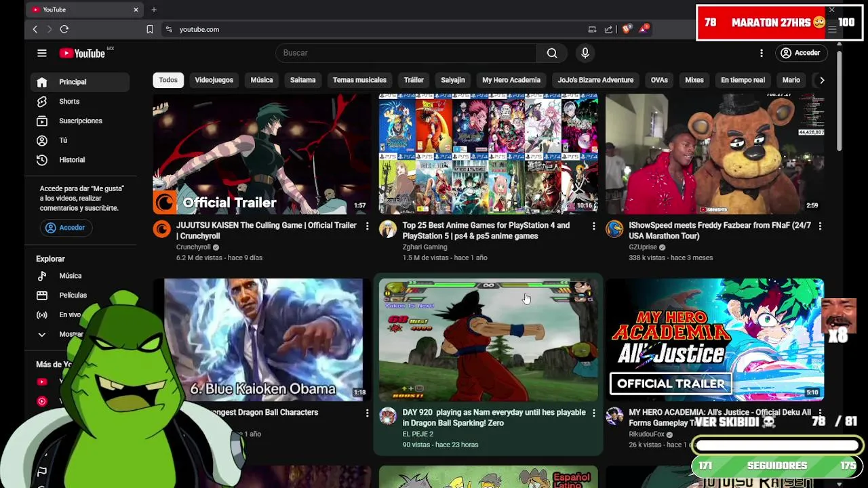The height and width of the screenshot is (488, 868).
Task: Click sidebar Acceder sign-in button
Action: click(66, 228)
